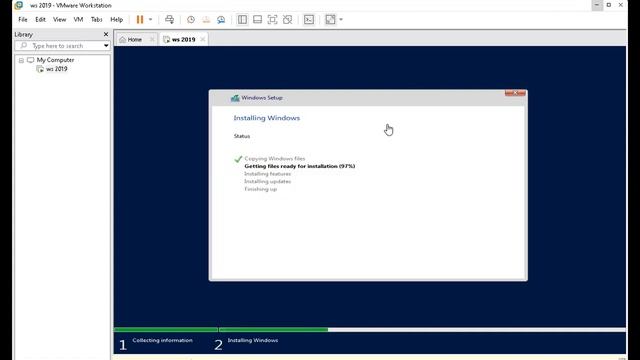Pause the virtual machine with the toolbar button

pyautogui.click(x=140, y=19)
